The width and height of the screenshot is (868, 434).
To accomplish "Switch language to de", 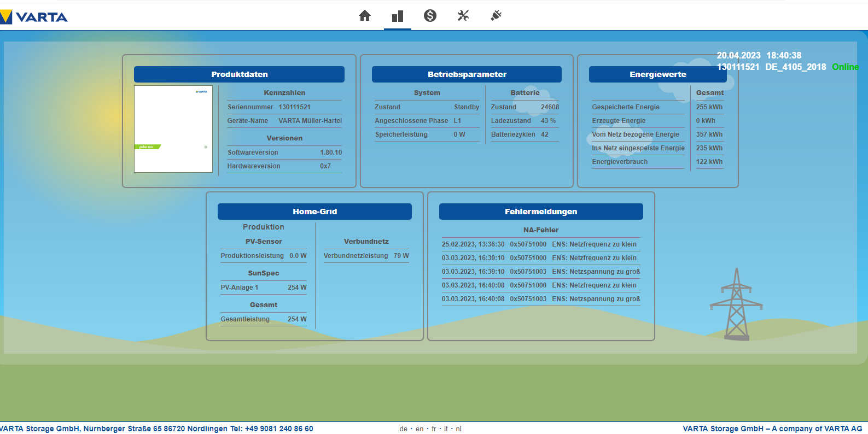I will [404, 429].
